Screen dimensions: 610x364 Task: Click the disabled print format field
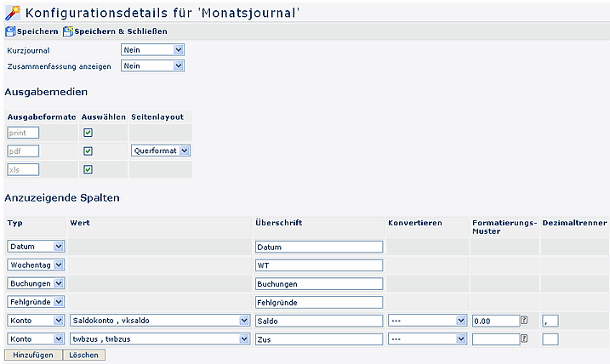point(23,133)
